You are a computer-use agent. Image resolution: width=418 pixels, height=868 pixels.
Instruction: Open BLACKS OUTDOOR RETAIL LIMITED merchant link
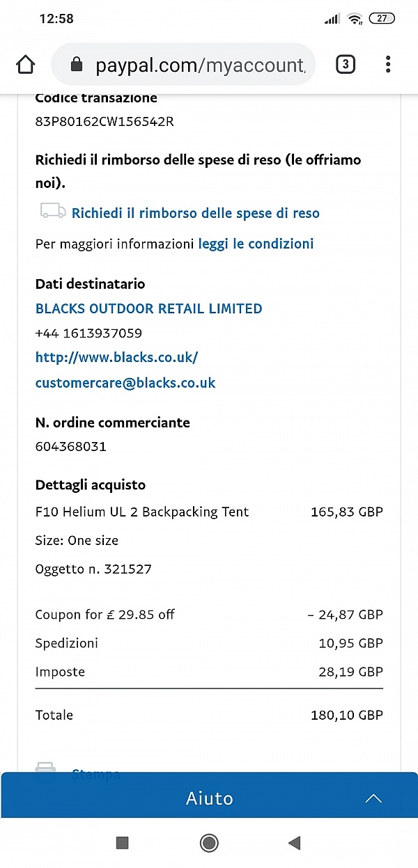[x=149, y=308]
